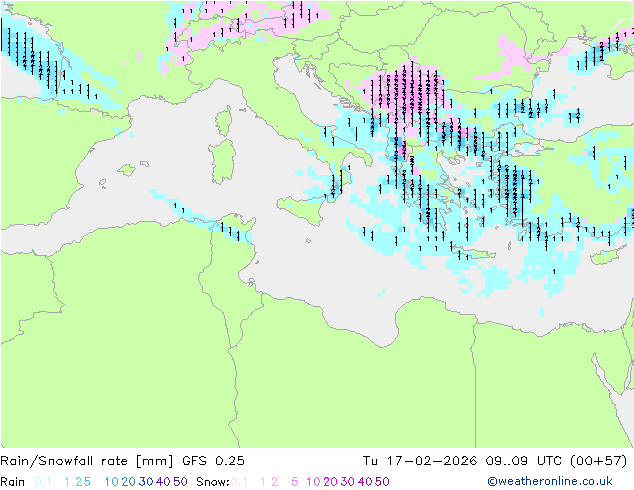
Task: Select the Rain legend value 30
Action: pos(146,482)
